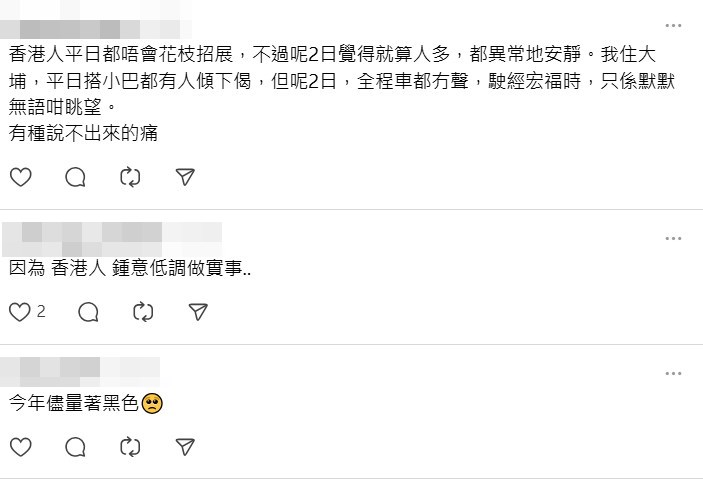Share the first post via send icon
Viewport: 703px width, 486px height.
point(185,177)
